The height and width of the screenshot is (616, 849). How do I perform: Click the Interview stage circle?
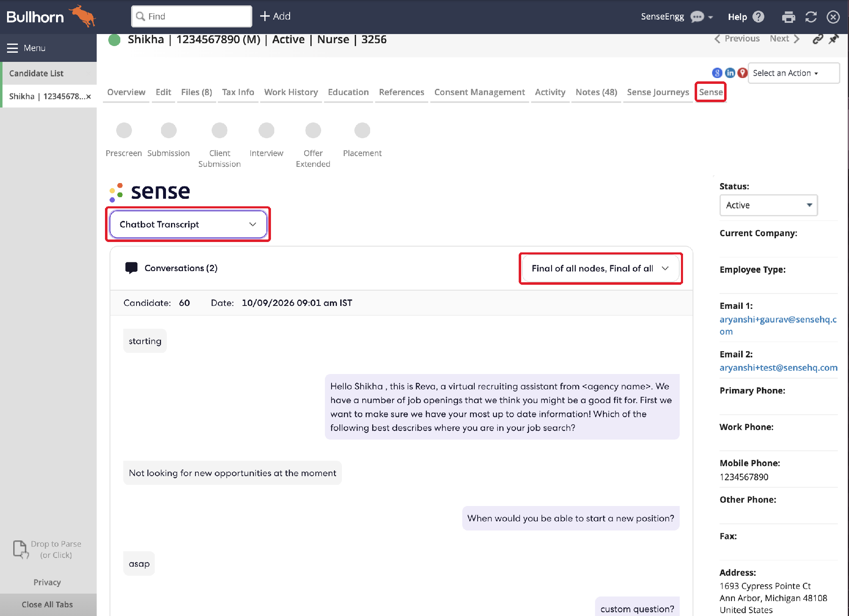pyautogui.click(x=266, y=130)
